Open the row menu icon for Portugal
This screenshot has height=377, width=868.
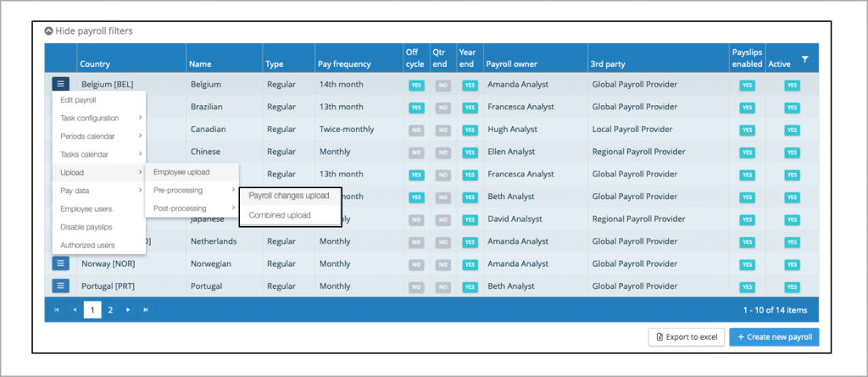click(61, 286)
